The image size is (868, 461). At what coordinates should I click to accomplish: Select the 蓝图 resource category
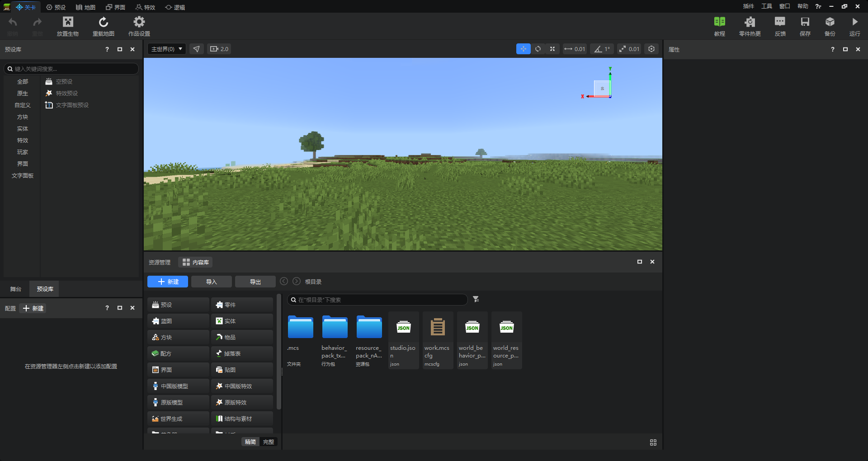[x=179, y=321]
